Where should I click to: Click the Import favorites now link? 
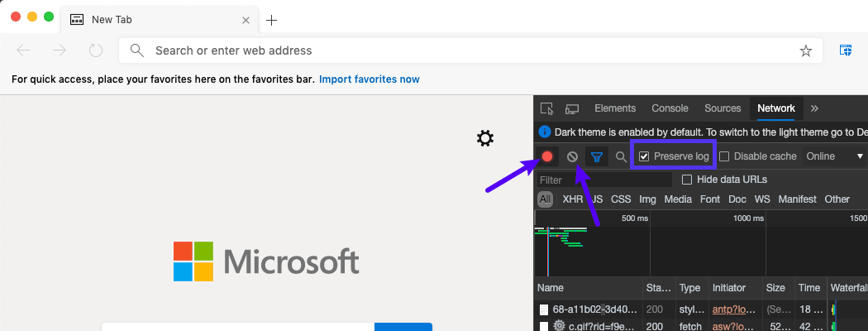pyautogui.click(x=369, y=79)
